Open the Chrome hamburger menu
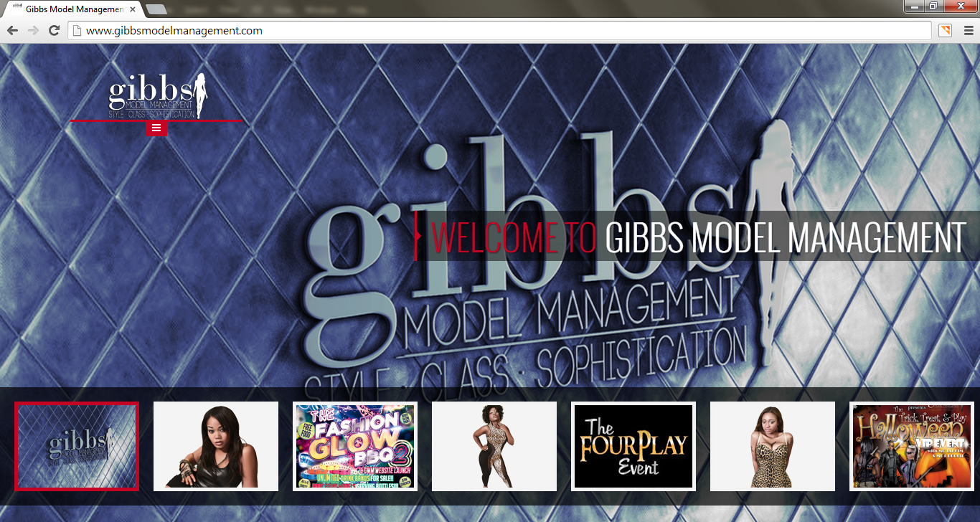 (x=968, y=30)
